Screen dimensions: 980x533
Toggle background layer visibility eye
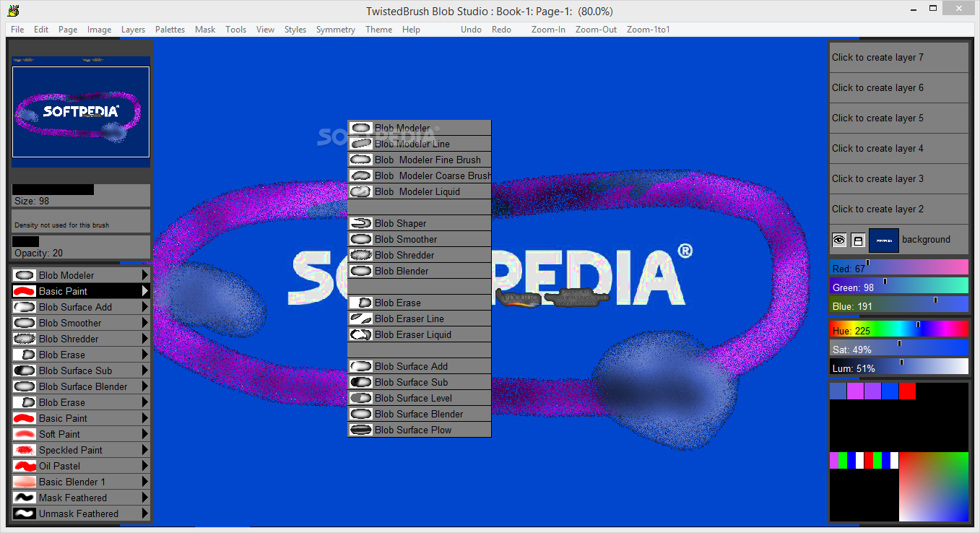839,240
